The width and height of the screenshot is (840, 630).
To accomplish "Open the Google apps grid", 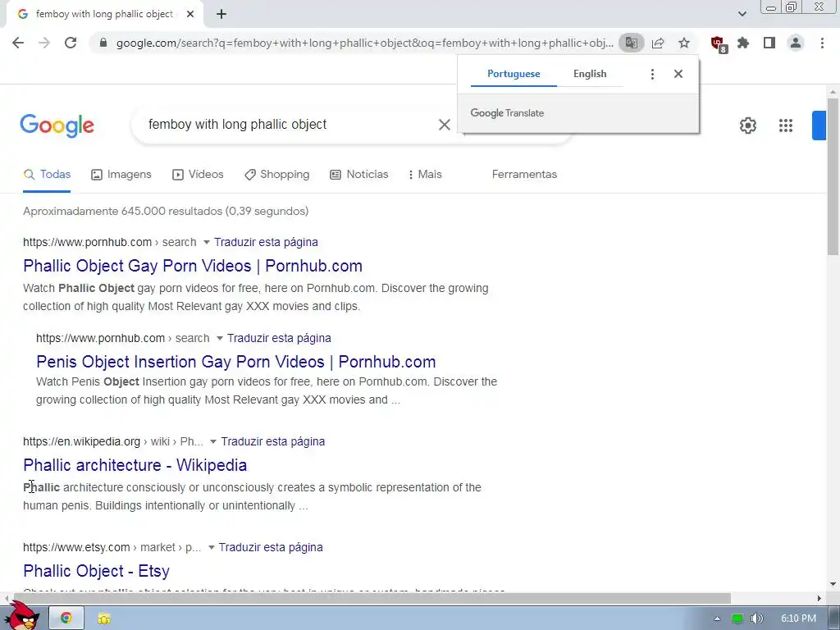I will click(785, 126).
